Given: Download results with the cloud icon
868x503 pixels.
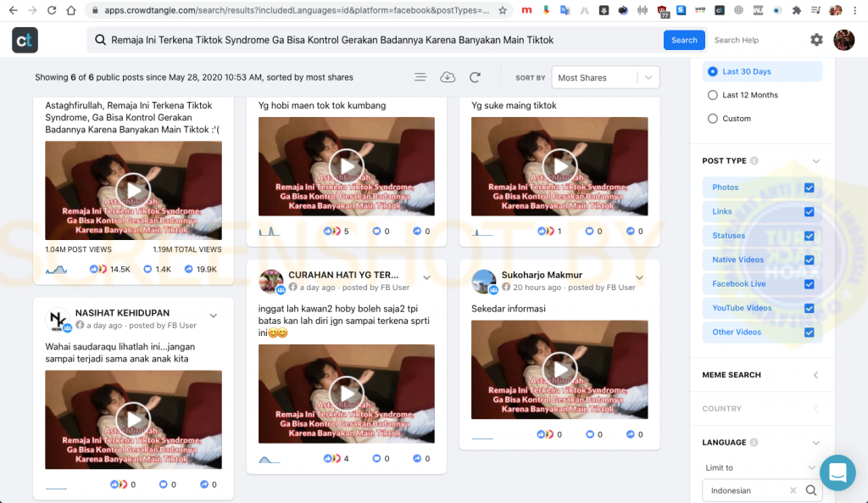Looking at the screenshot, I should [x=448, y=77].
